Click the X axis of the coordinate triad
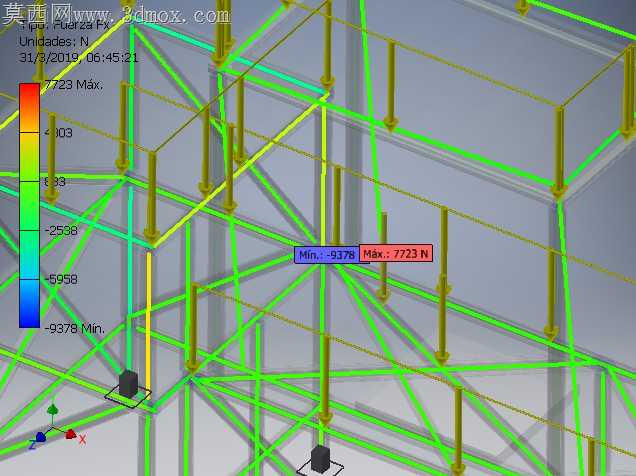 coord(71,434)
